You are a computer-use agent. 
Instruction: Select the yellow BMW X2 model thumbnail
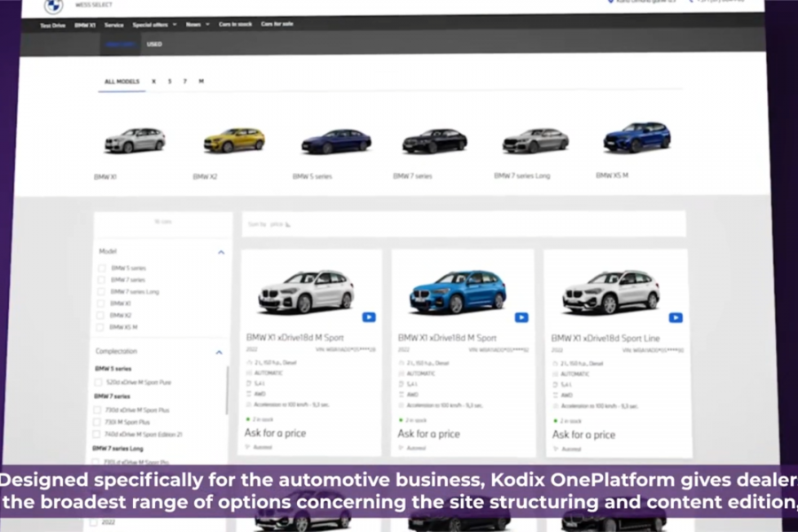[x=234, y=140]
